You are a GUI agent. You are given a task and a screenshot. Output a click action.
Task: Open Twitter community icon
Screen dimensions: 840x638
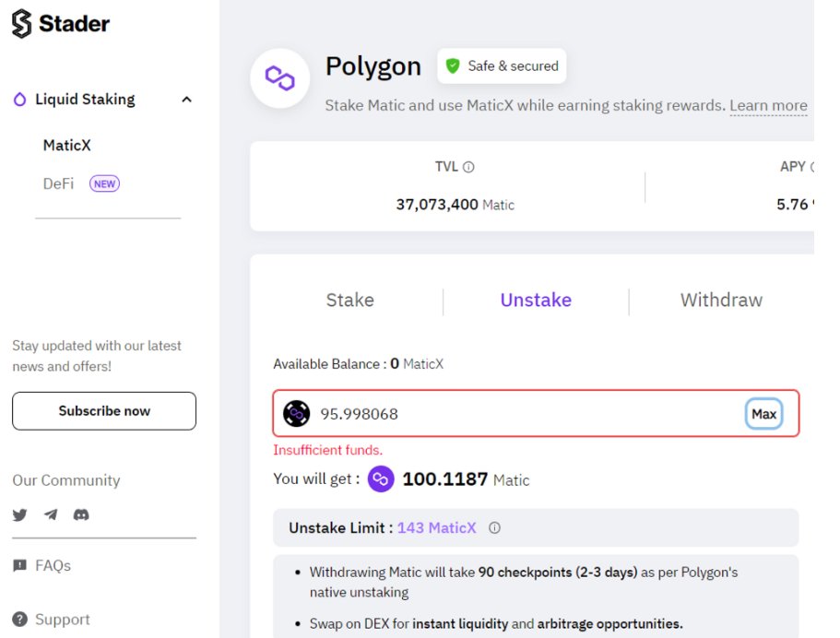coord(20,515)
